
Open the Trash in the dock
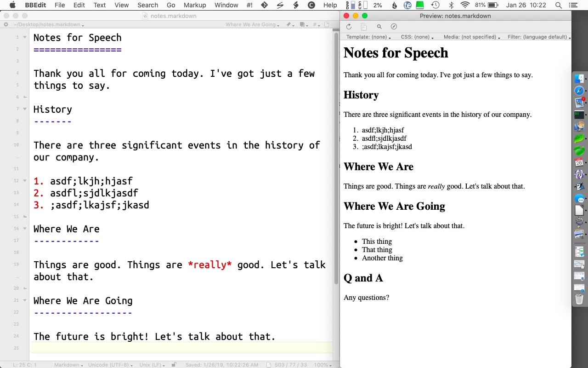tap(579, 299)
